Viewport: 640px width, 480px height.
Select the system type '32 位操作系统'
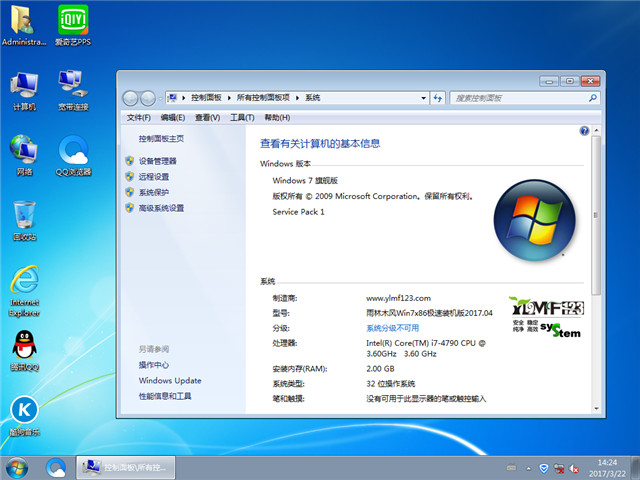(x=391, y=384)
